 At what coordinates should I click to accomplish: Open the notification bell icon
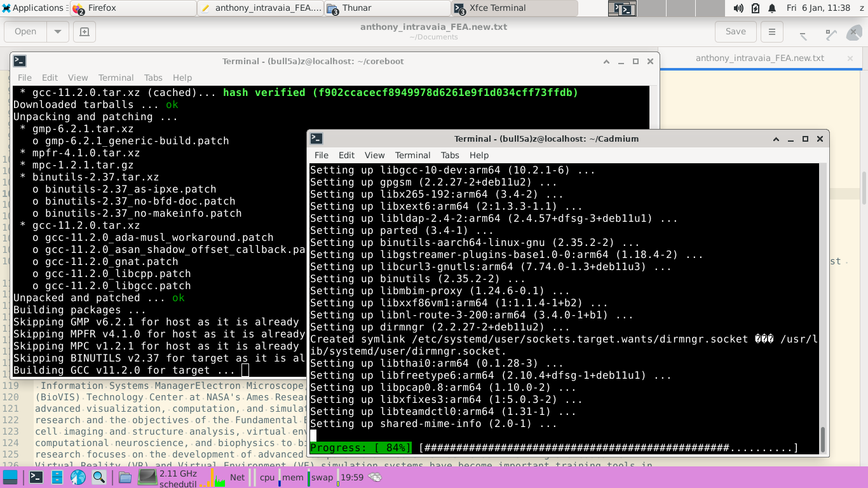(x=772, y=8)
